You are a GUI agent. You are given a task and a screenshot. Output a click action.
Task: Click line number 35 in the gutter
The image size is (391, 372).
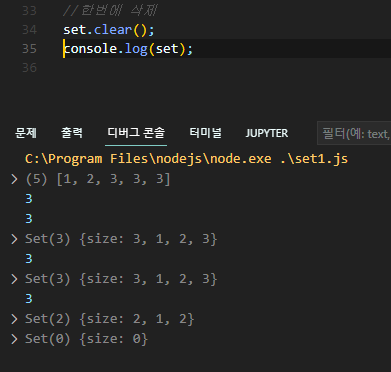pos(29,49)
